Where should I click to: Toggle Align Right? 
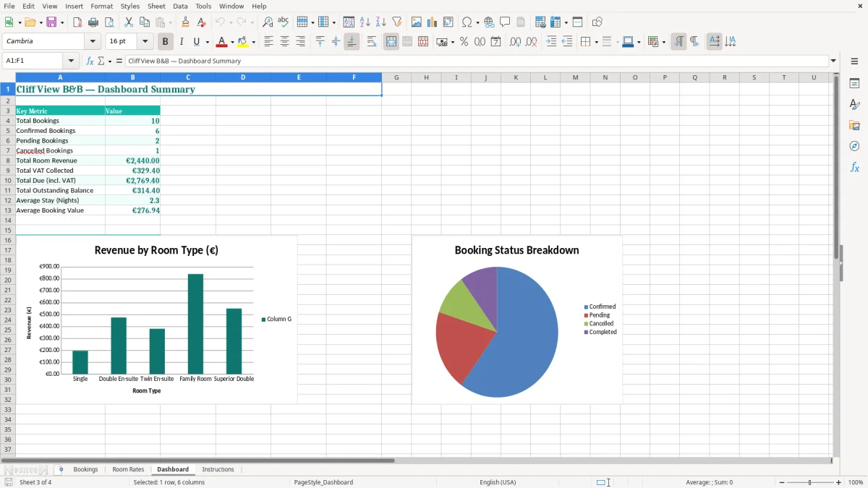point(300,42)
